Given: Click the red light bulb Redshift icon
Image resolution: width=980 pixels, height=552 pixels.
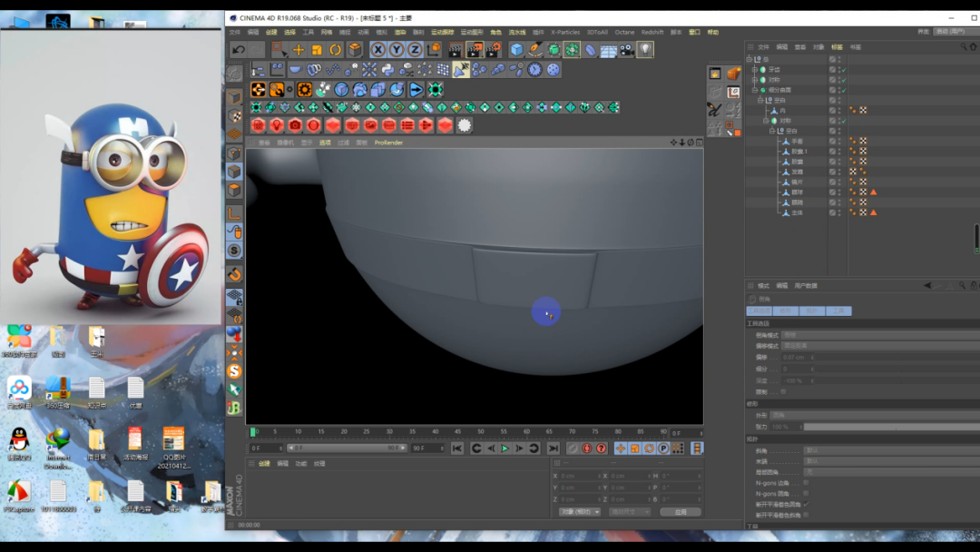Looking at the screenshot, I should coord(277,125).
